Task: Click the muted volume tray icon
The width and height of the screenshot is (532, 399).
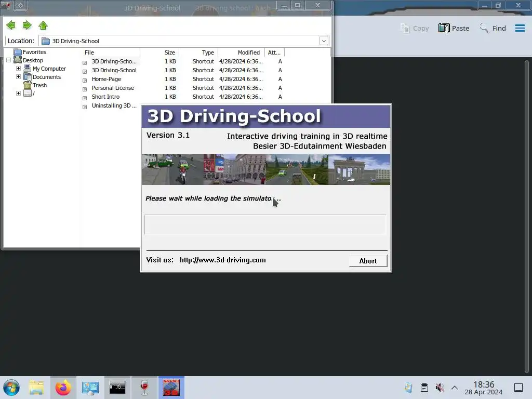Action: tap(440, 388)
